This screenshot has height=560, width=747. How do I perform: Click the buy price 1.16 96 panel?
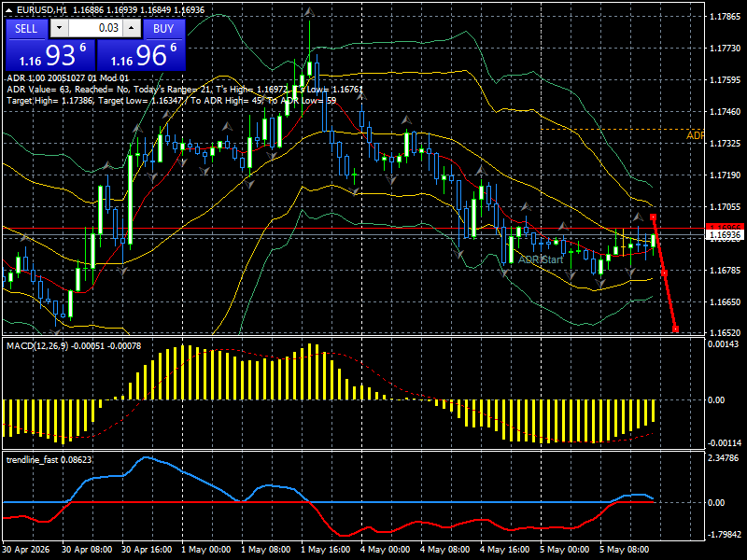(141, 55)
